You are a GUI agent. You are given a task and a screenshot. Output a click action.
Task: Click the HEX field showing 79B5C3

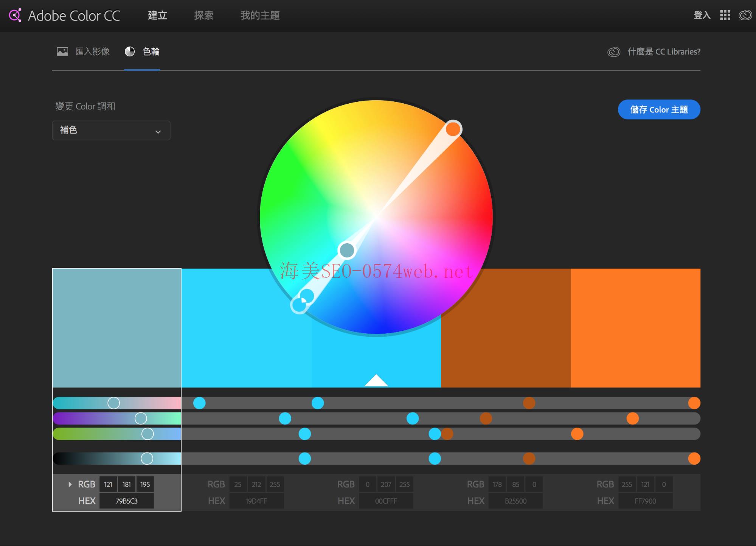[x=126, y=500]
